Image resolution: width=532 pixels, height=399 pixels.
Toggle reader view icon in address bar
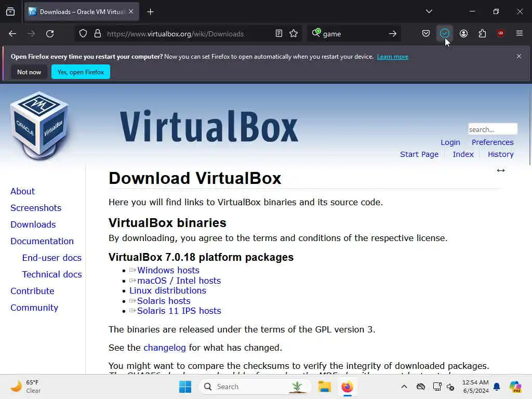[279, 34]
